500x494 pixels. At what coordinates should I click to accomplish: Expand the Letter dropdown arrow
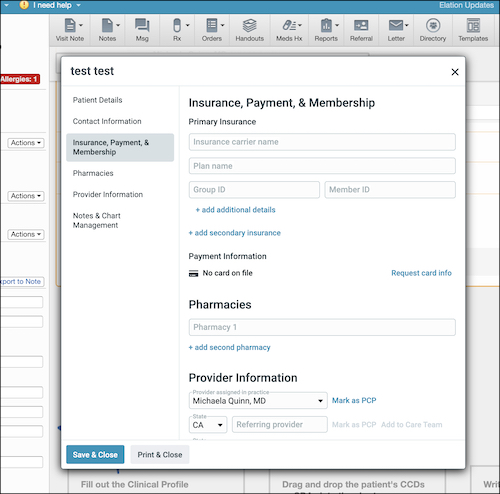[407, 25]
